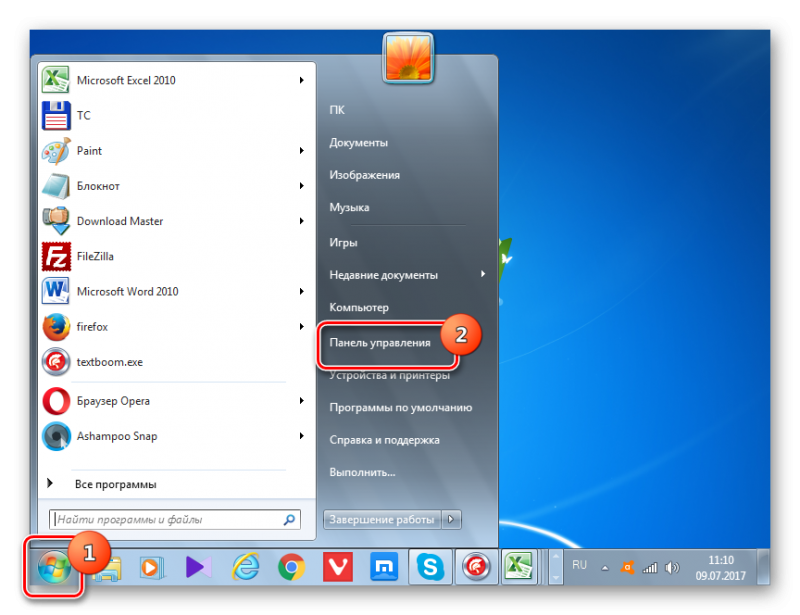The width and height of the screenshot is (800, 615).
Task: Click taskbar toolbar scroll up arrow
Action: pyautogui.click(x=556, y=558)
